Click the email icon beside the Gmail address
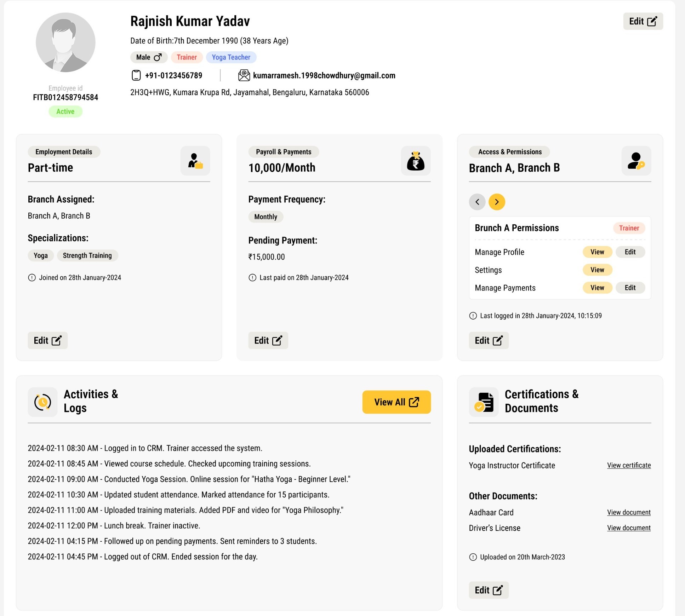 point(244,75)
